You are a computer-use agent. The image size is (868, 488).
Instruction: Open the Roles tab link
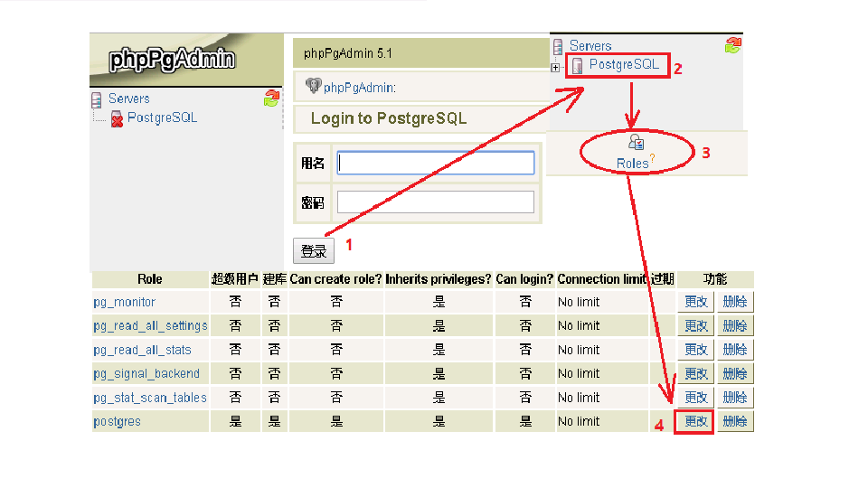tap(632, 164)
